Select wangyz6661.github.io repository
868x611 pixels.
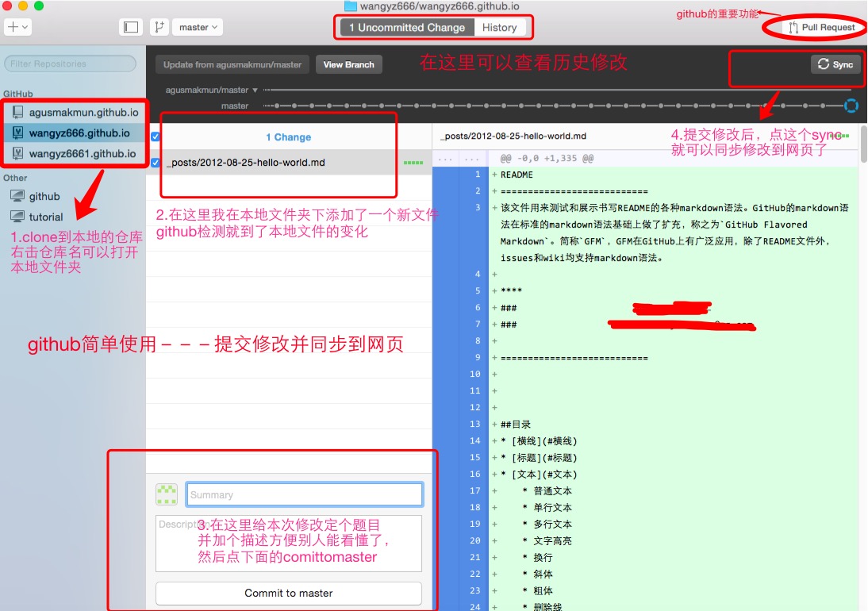(75, 153)
